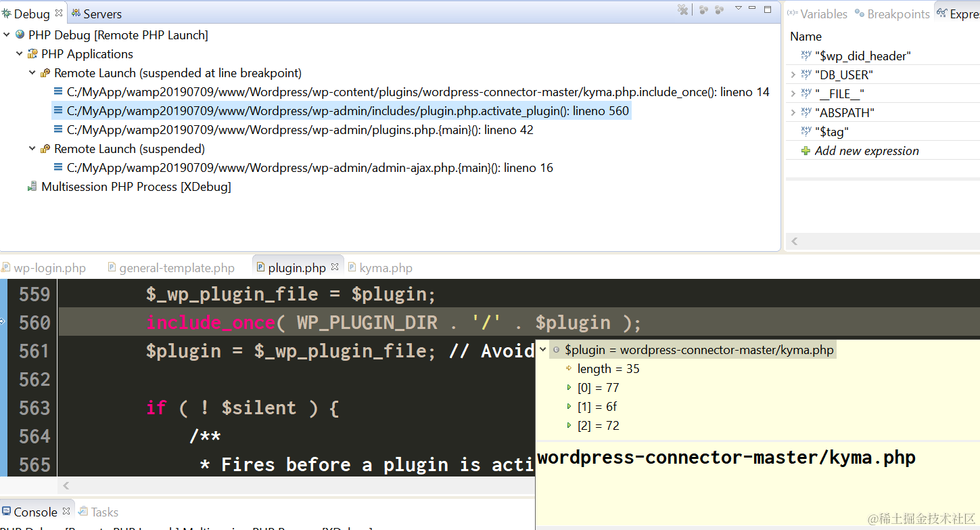Expand the "DB_USER" expression
The height and width of the screenshot is (530, 980).
click(x=793, y=74)
